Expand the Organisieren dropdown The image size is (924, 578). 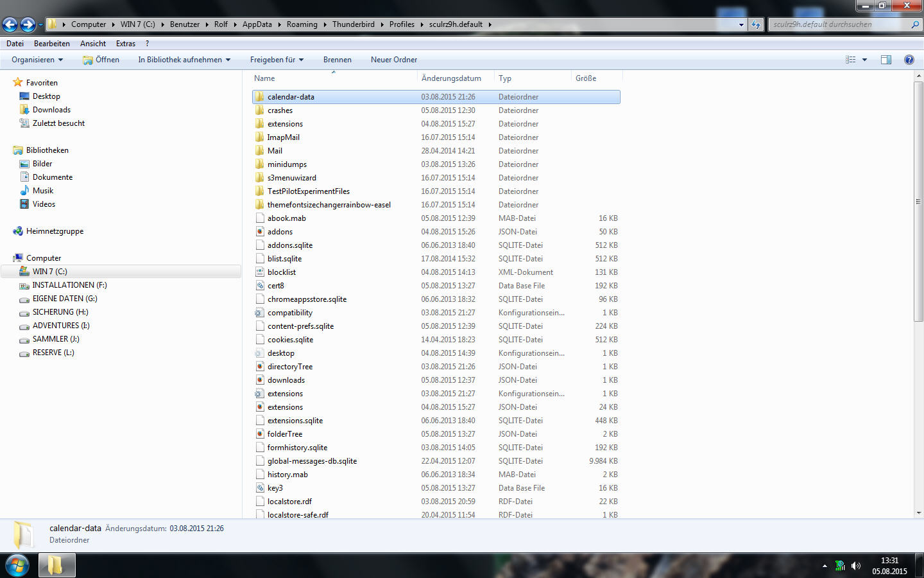pos(37,60)
